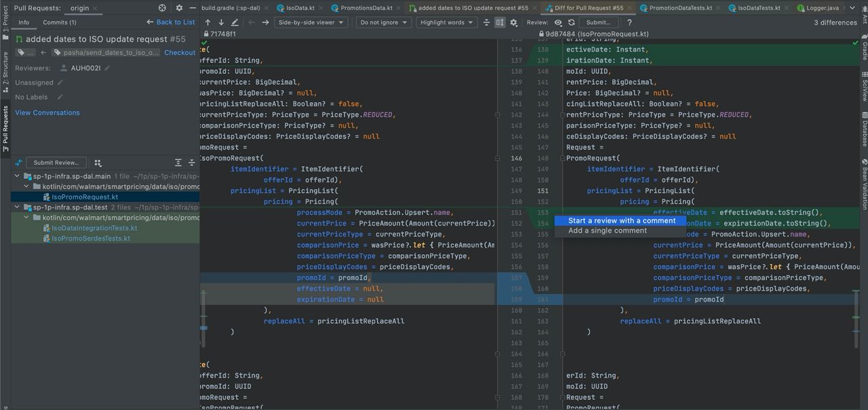
Task: Open the Do not ignore dropdown
Action: point(384,22)
